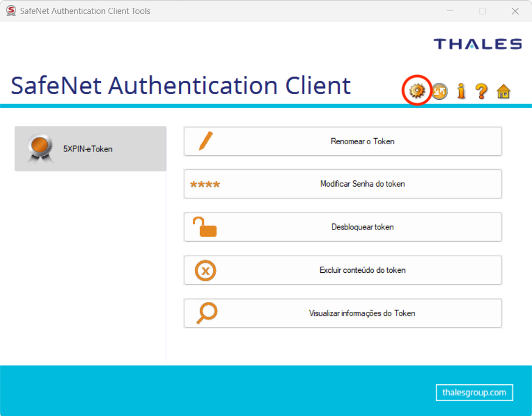Click the Refresh circular arrows icon

pos(440,91)
